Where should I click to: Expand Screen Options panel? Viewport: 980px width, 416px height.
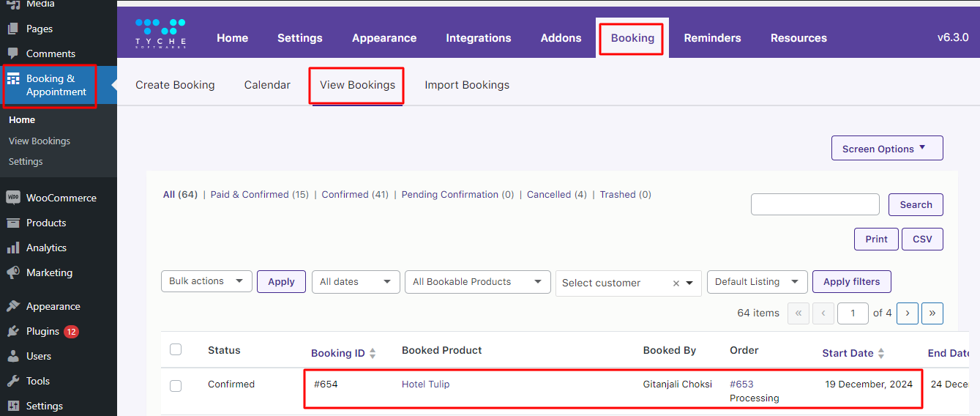click(887, 148)
